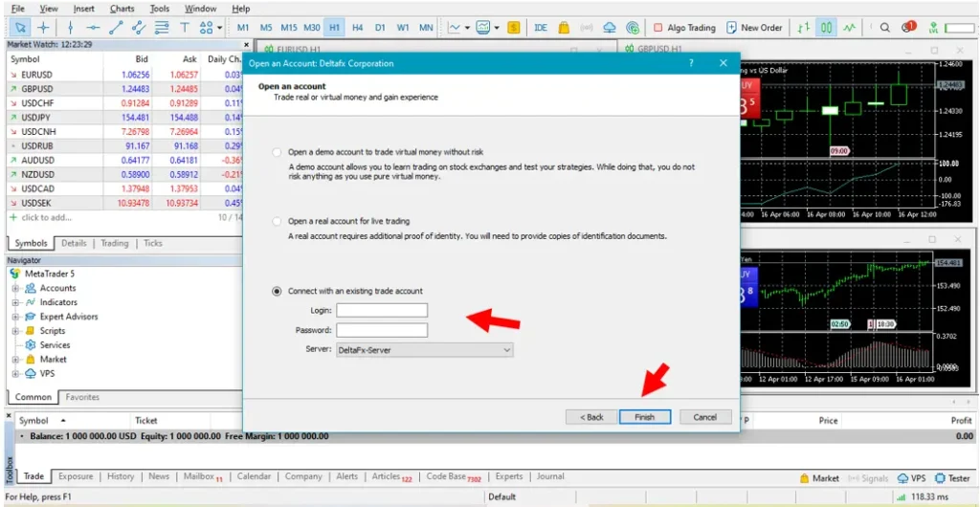Image resolution: width=980 pixels, height=507 pixels.
Task: Cancel the open account dialog
Action: click(705, 416)
